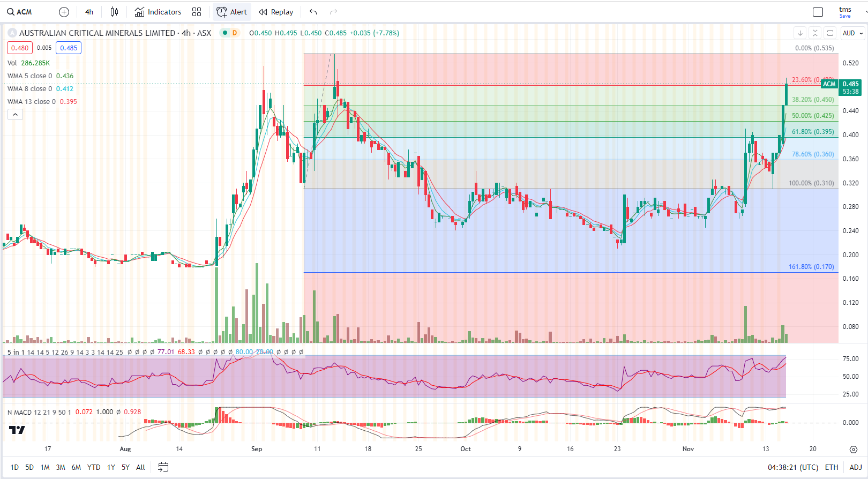
Task: Click the chart title Australian Critical Minerals
Action: pyautogui.click(x=97, y=33)
